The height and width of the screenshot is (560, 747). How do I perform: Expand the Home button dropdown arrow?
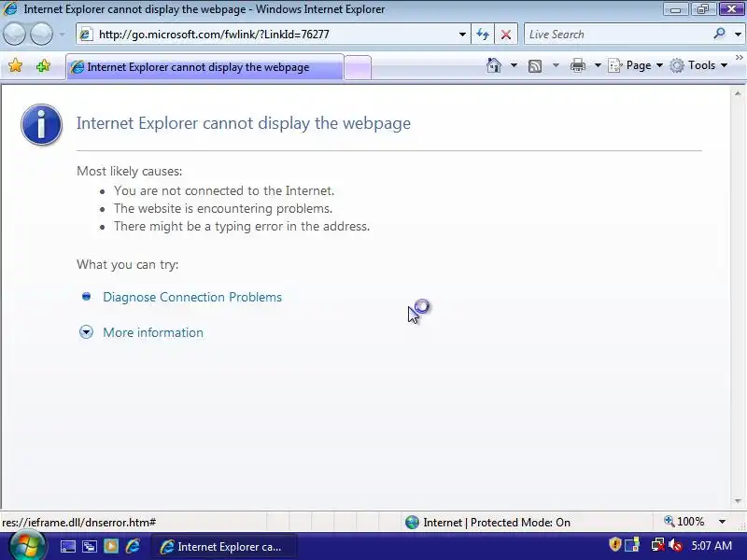pyautogui.click(x=514, y=65)
